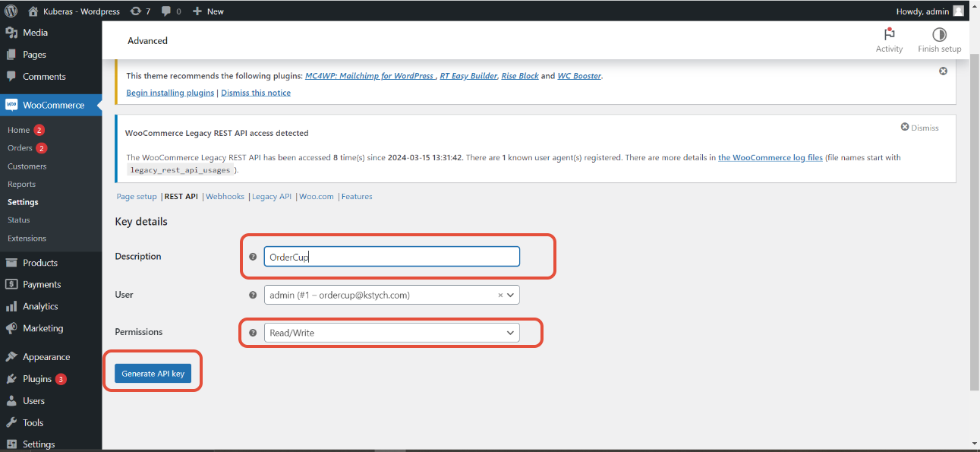This screenshot has height=452, width=980.
Task: Click the Analytics bar chart icon
Action: tap(11, 306)
